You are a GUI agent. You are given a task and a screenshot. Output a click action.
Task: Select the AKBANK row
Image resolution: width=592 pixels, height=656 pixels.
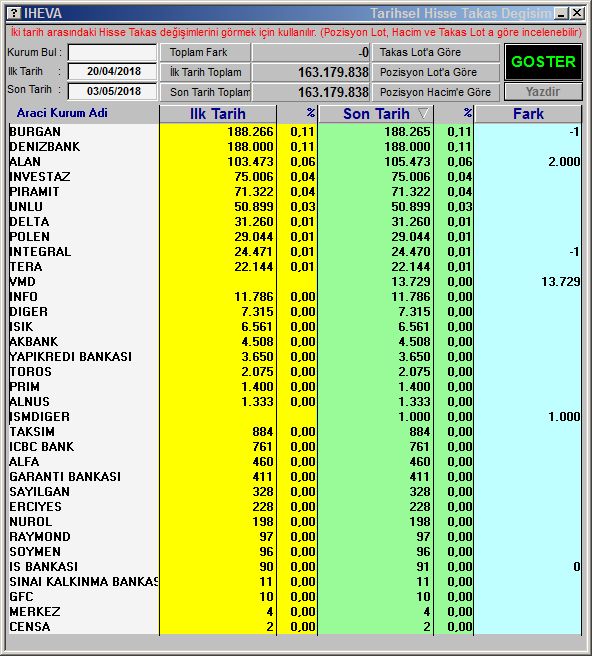tap(295, 342)
